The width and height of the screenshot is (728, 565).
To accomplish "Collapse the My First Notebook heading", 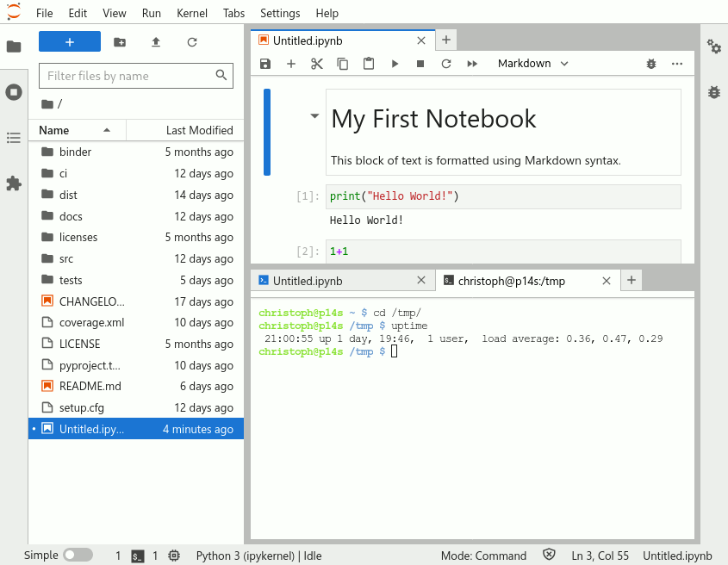I will (314, 115).
